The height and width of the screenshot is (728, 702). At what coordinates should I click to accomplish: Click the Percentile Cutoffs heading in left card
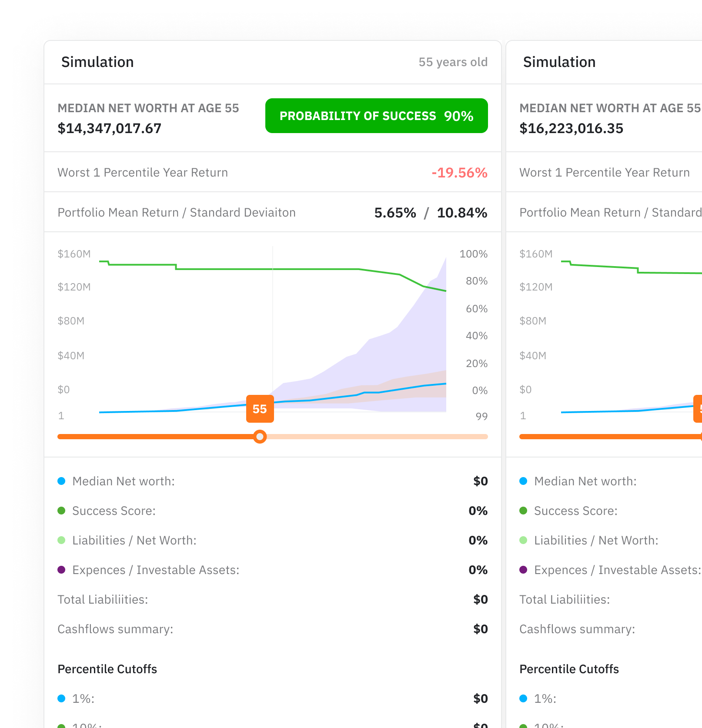point(107,669)
